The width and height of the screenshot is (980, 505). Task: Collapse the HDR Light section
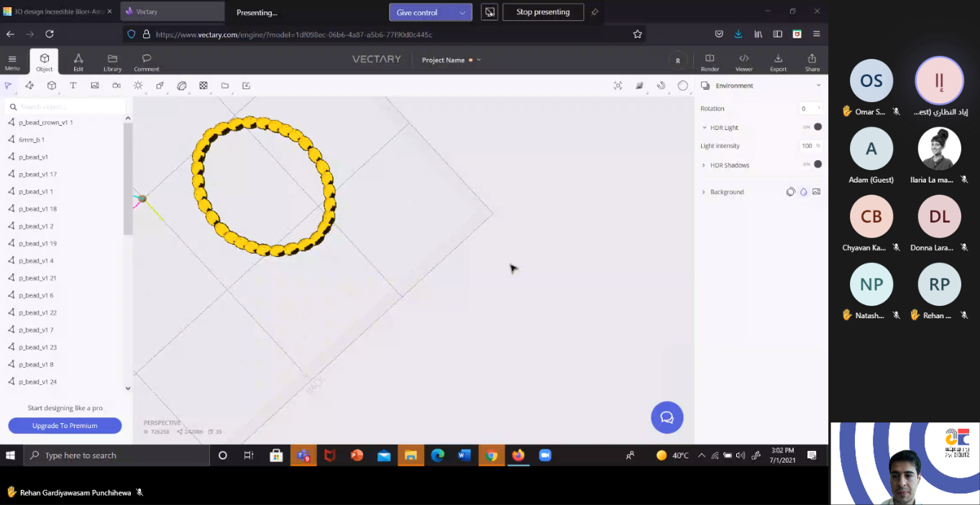tap(704, 127)
